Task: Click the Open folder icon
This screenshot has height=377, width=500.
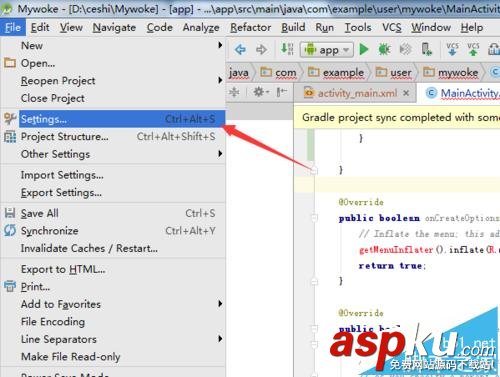Action: (10, 63)
